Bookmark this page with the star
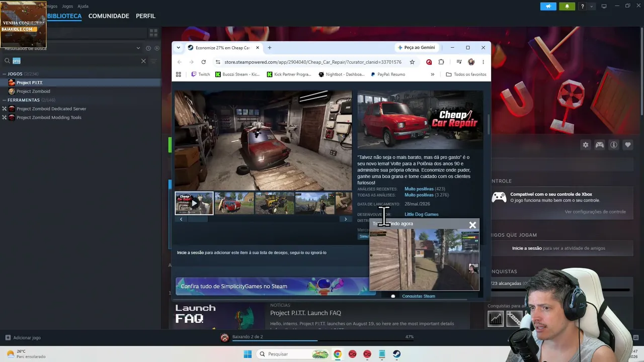This screenshot has height=362, width=644. tap(412, 62)
